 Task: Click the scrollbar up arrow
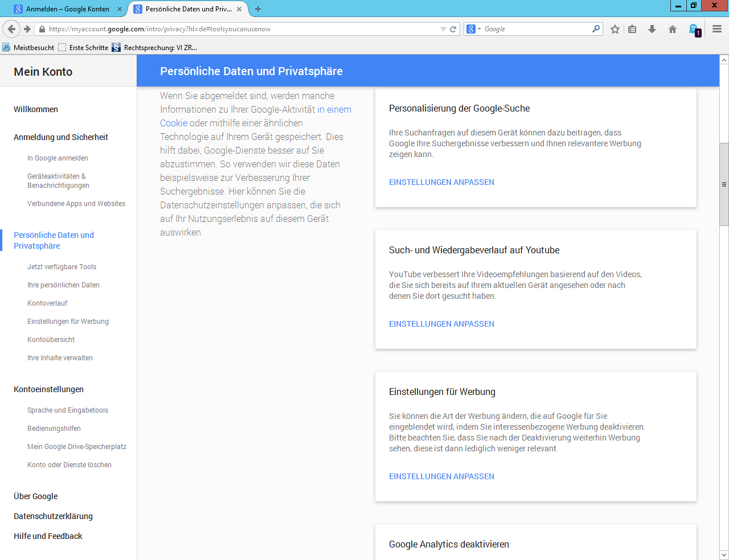724,59
